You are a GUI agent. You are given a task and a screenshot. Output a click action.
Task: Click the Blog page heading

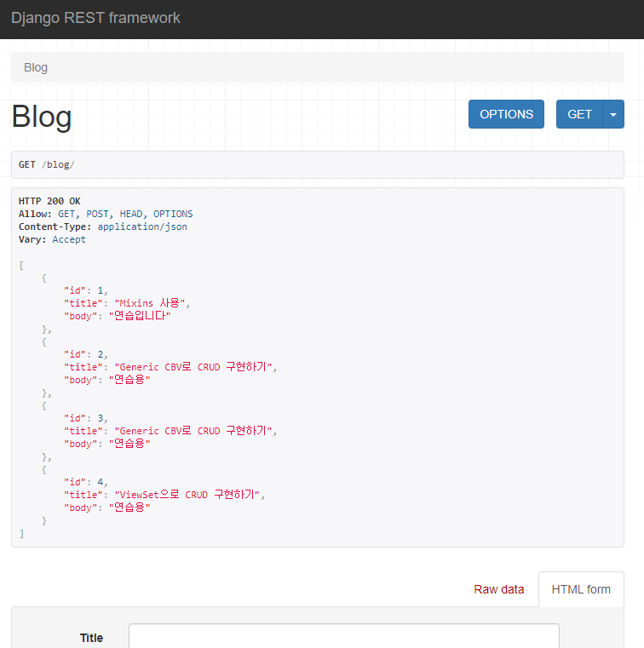point(42,117)
